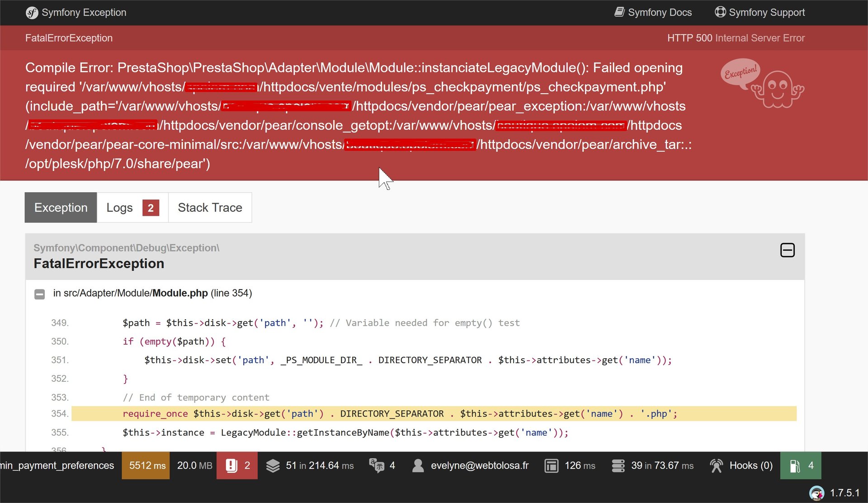Open the database queries icon panel
Image resolution: width=868 pixels, height=503 pixels.
coord(618,465)
